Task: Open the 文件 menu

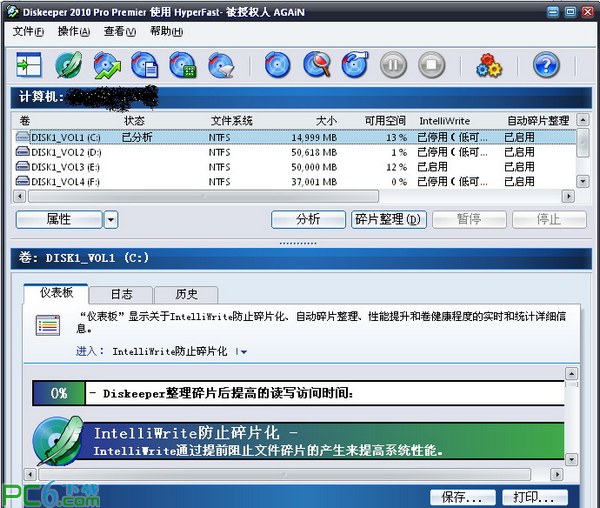Action: [28, 31]
